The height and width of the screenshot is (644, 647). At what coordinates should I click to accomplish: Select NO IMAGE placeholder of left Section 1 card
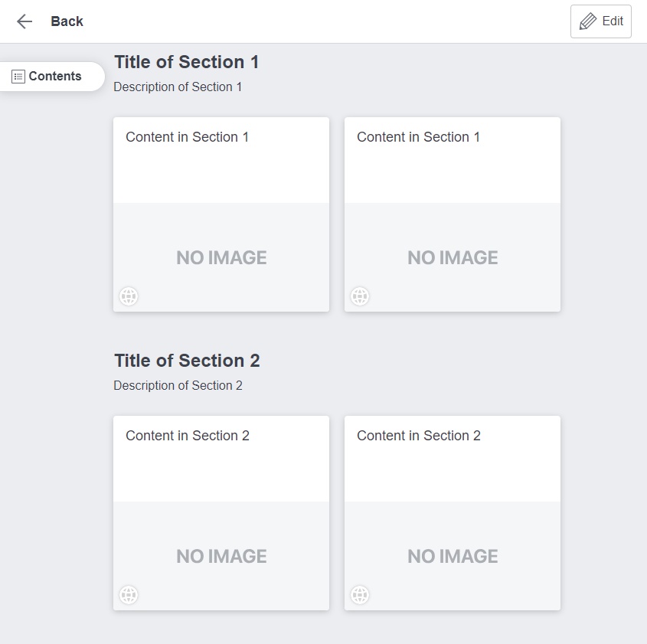click(x=221, y=258)
